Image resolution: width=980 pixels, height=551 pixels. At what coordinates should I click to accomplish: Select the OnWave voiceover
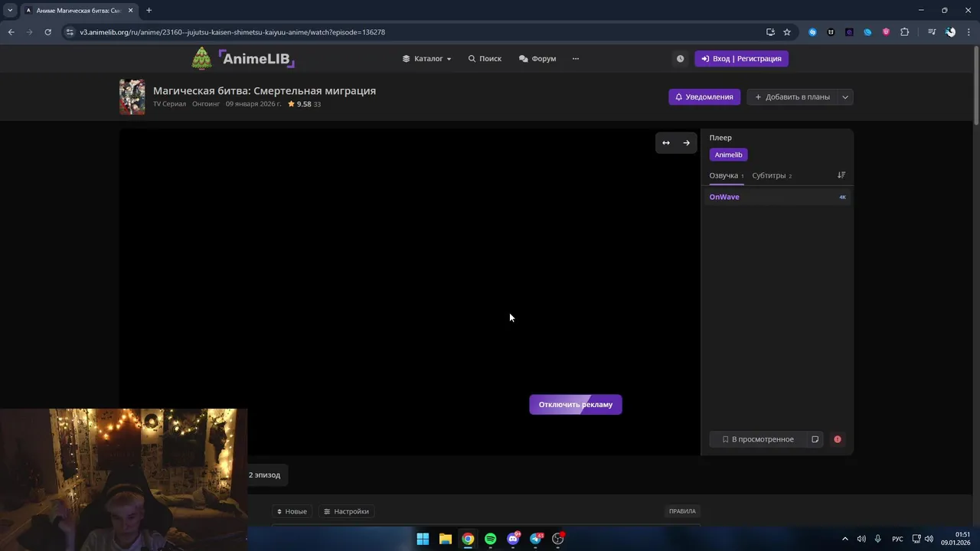(x=777, y=197)
